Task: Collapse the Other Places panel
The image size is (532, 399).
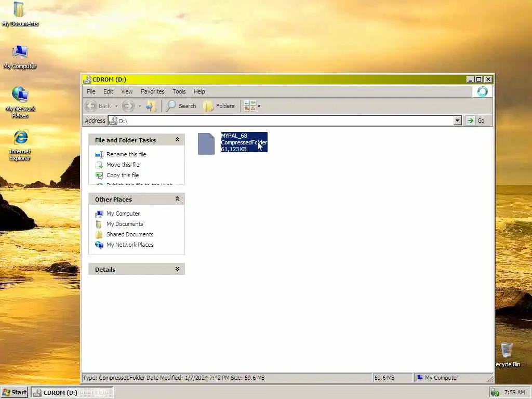Action: click(x=177, y=199)
